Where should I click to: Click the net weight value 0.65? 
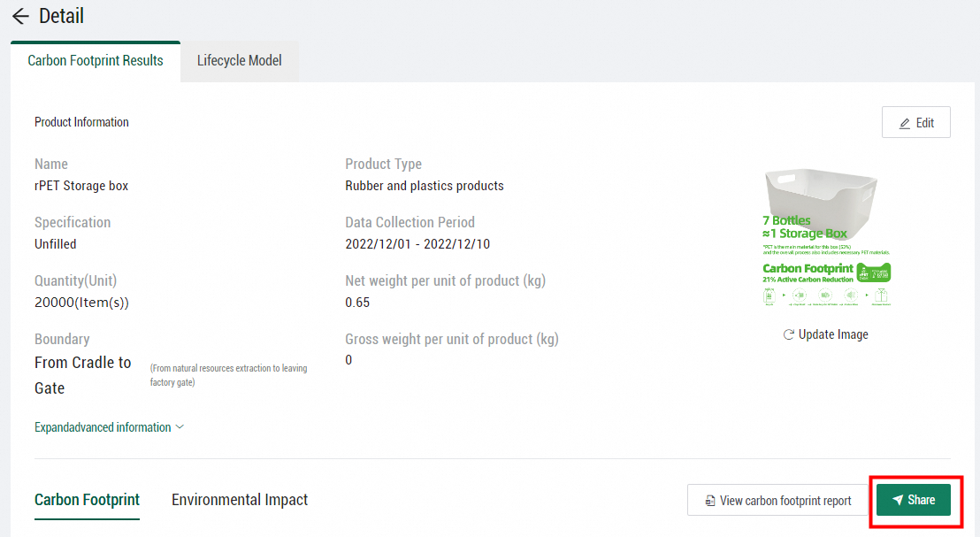(357, 303)
